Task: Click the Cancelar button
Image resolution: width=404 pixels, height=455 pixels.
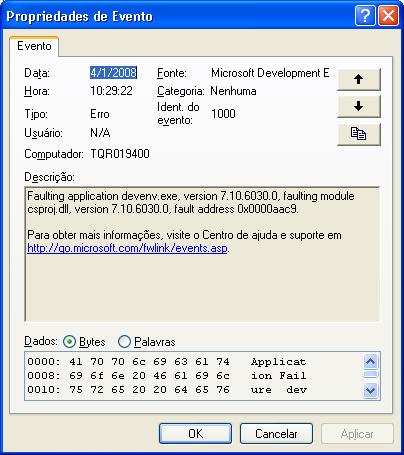Action: tap(276, 434)
